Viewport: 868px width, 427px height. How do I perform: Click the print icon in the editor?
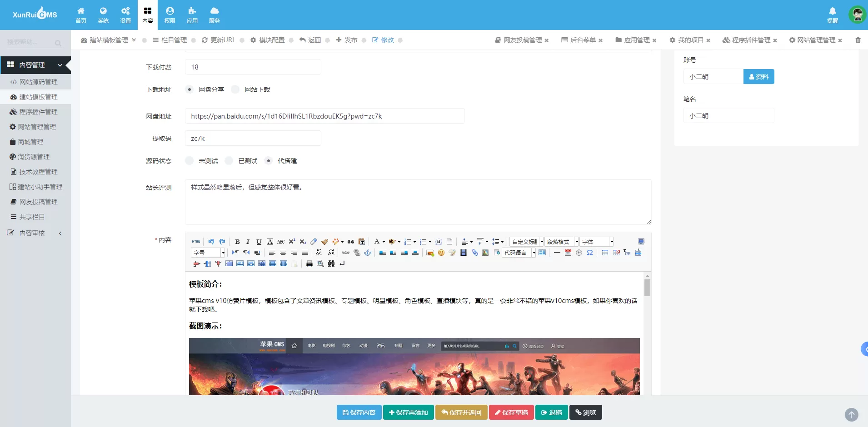[x=309, y=263]
